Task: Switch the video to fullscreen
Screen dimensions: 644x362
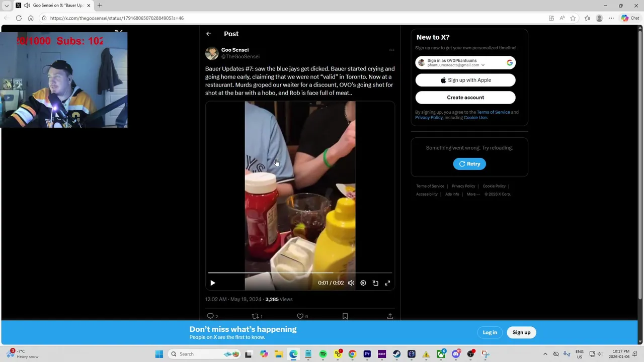Action: (387, 283)
